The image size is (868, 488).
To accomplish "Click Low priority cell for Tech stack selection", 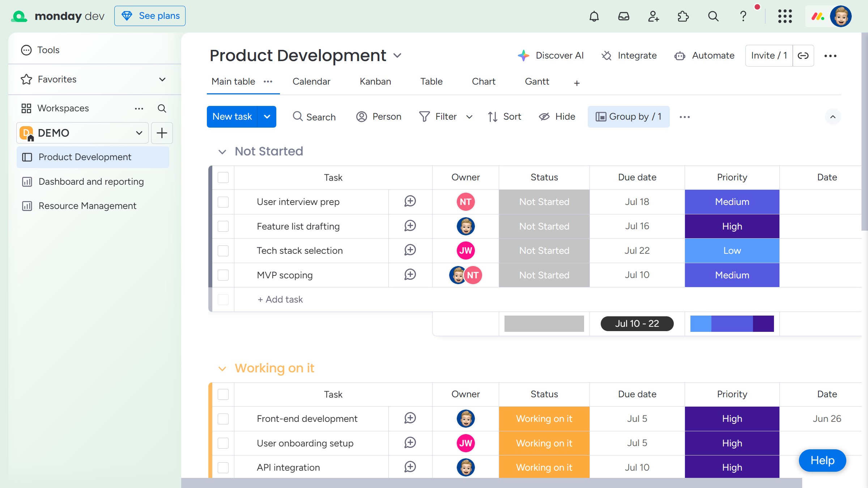I will (732, 251).
